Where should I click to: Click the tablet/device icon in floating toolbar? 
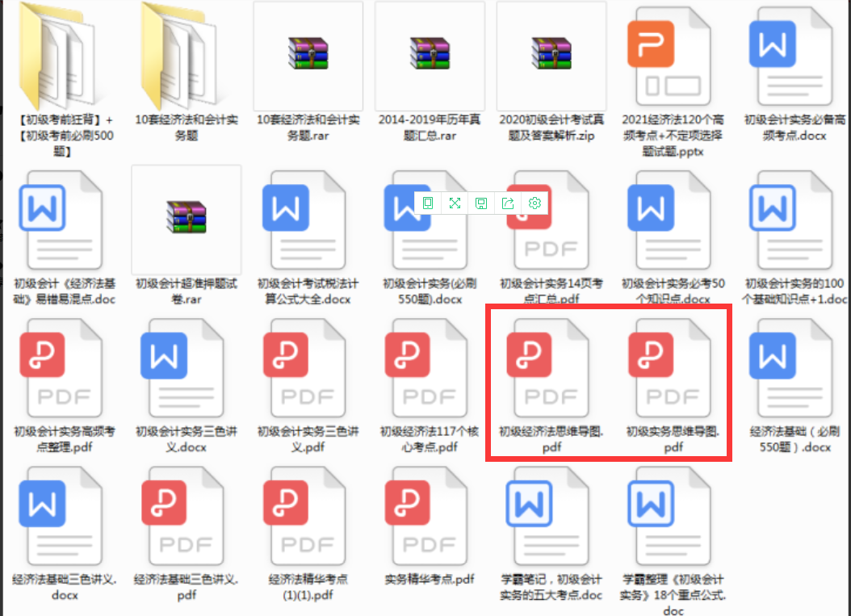coord(428,203)
